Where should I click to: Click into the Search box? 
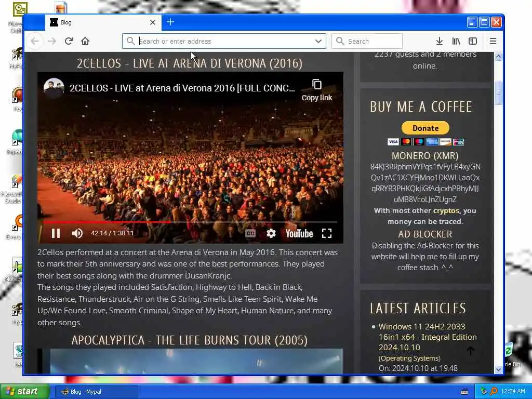coord(367,41)
